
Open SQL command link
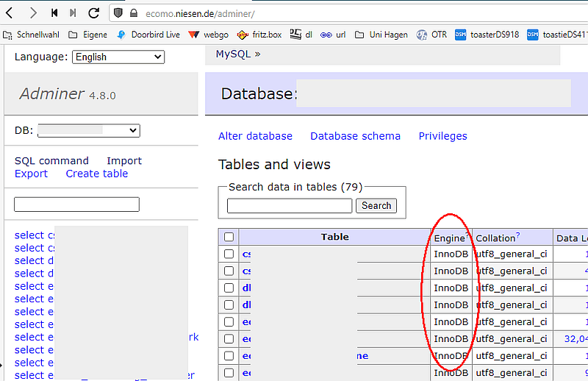[51, 160]
